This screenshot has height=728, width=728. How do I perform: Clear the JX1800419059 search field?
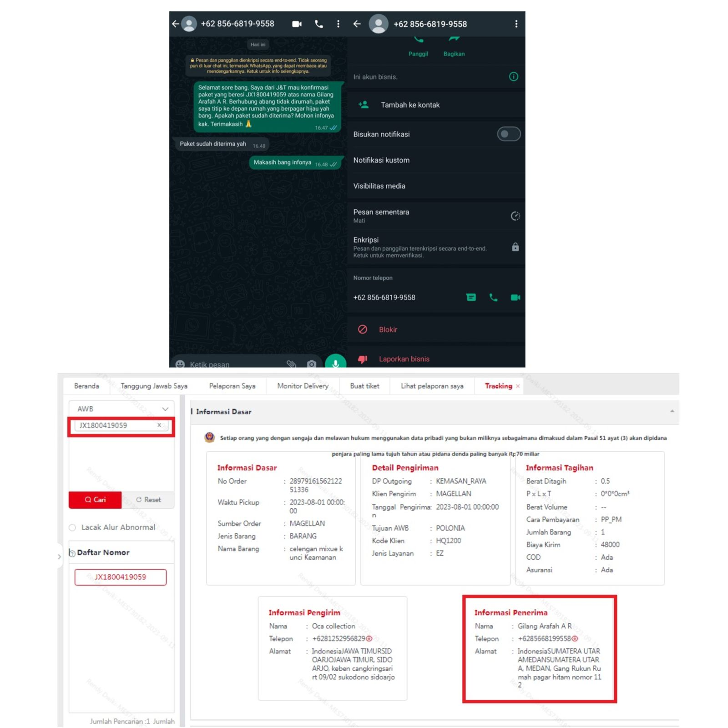[x=159, y=425]
